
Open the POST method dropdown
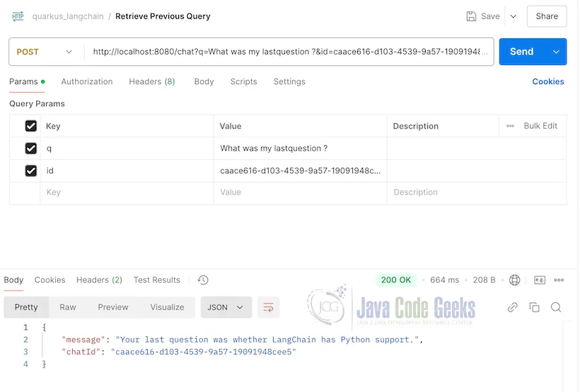45,52
